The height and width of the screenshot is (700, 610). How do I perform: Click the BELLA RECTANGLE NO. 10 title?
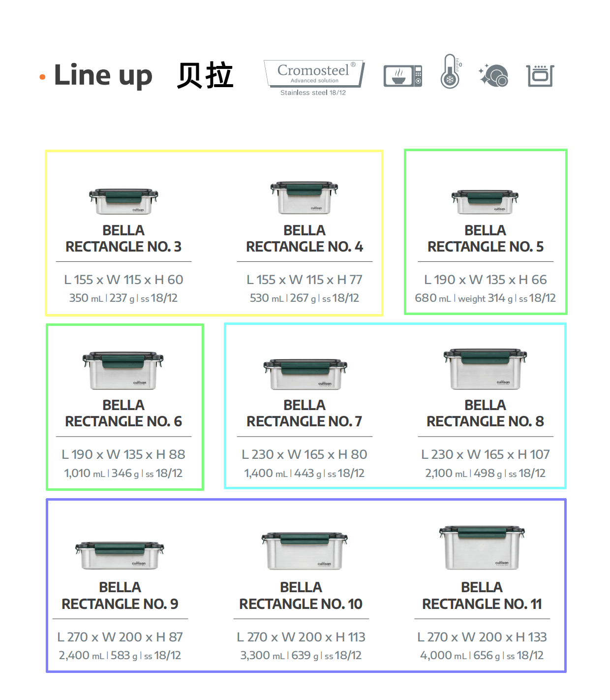(x=301, y=596)
